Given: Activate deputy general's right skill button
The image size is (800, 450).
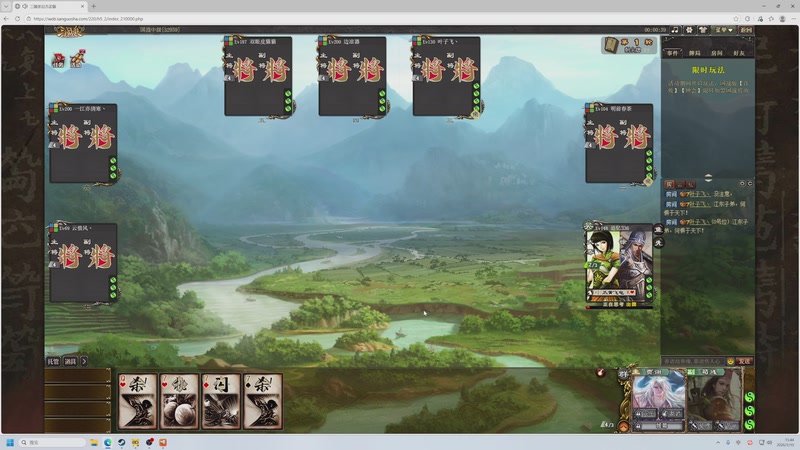Looking at the screenshot, I should point(729,426).
